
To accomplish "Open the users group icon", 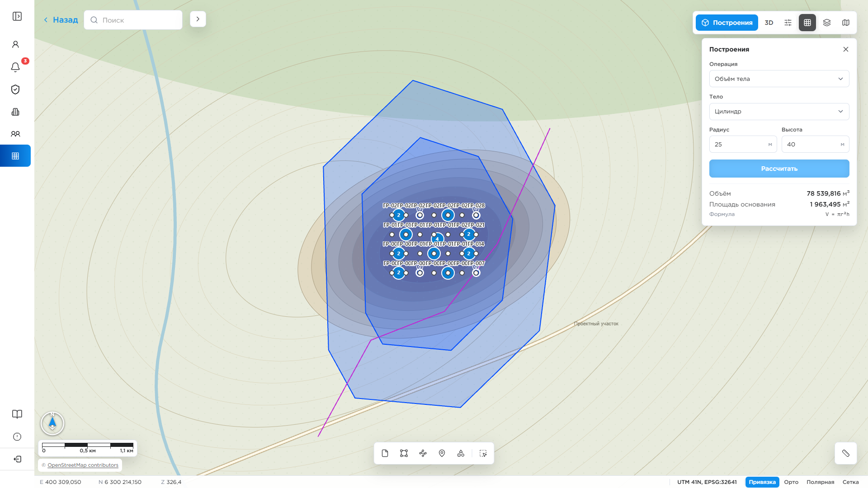I will (x=15, y=134).
